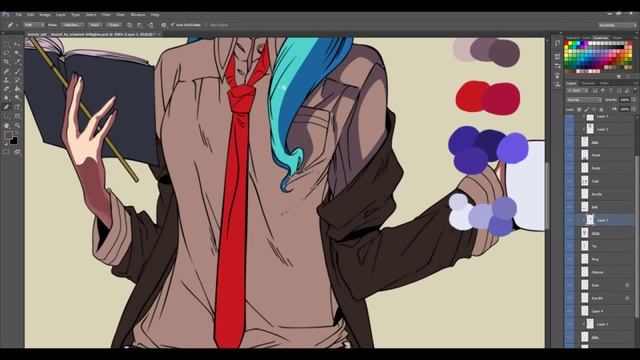
Task: Open pen options gear menu
Action: coord(164,25)
